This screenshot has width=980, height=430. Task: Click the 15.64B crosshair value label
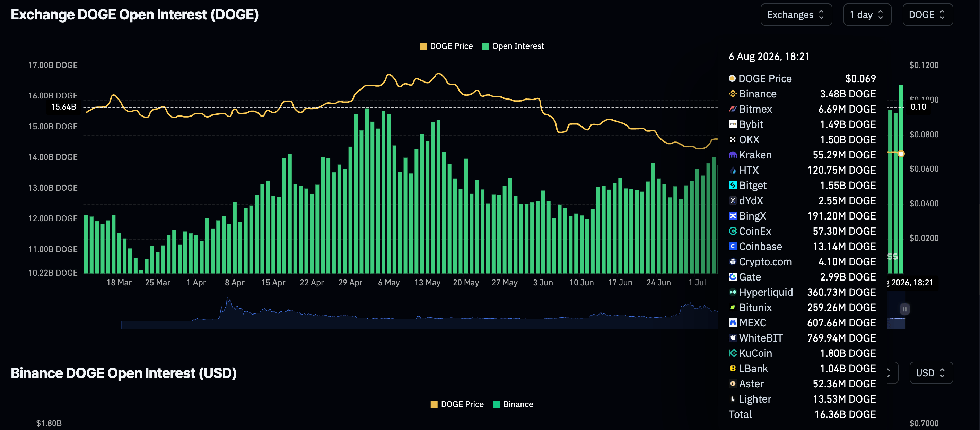63,107
